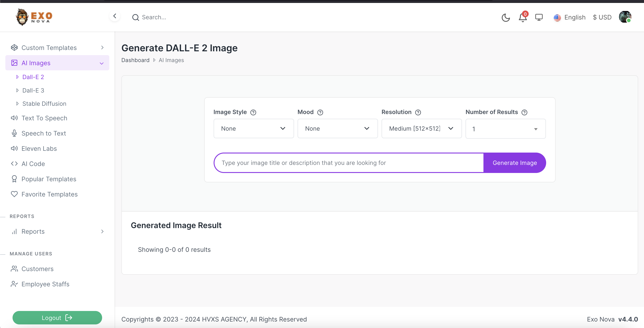
Task: Click the green Logout button
Action: [57, 318]
